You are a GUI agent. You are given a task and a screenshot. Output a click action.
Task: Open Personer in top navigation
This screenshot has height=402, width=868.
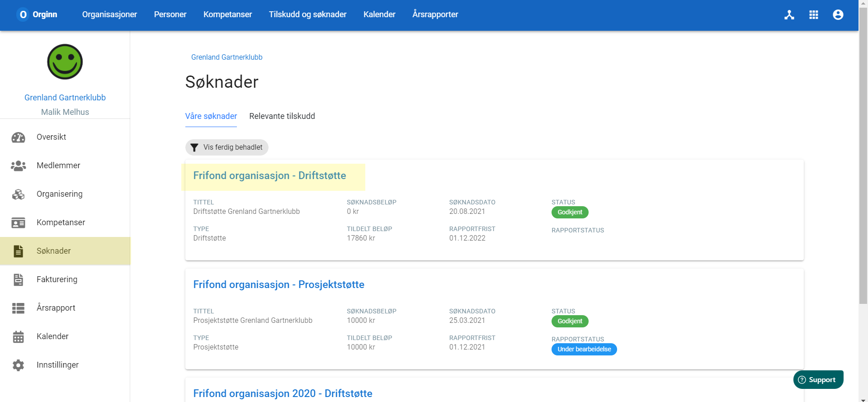(x=170, y=14)
